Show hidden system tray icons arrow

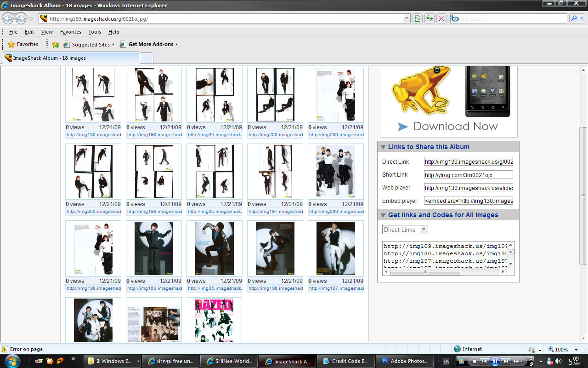click(x=540, y=361)
